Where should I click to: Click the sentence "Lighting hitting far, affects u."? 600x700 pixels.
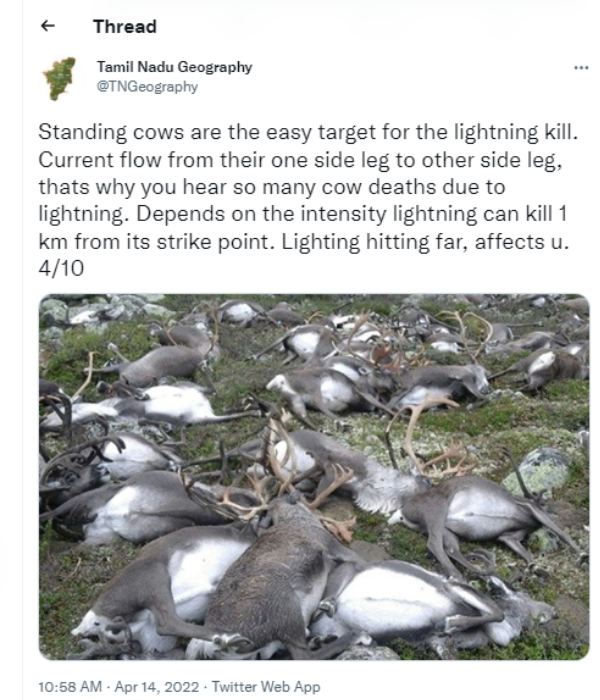[425, 242]
